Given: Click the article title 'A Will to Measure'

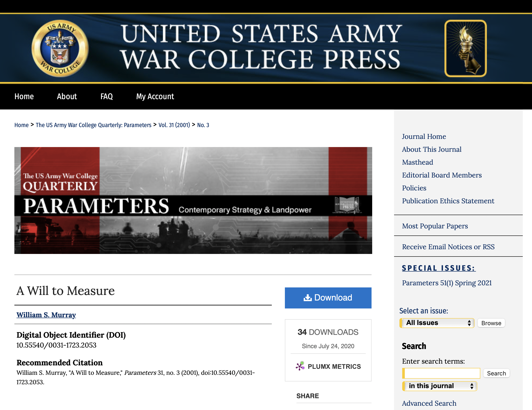Looking at the screenshot, I should click(65, 291).
